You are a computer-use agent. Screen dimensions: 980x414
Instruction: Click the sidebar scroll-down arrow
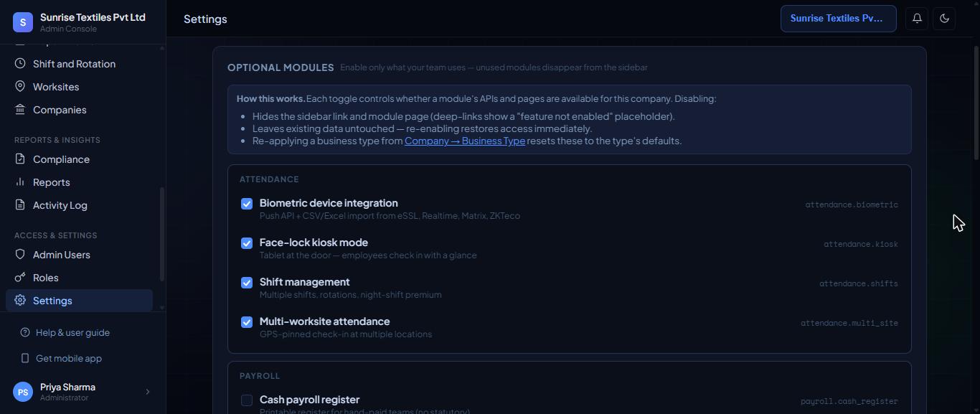(162, 308)
